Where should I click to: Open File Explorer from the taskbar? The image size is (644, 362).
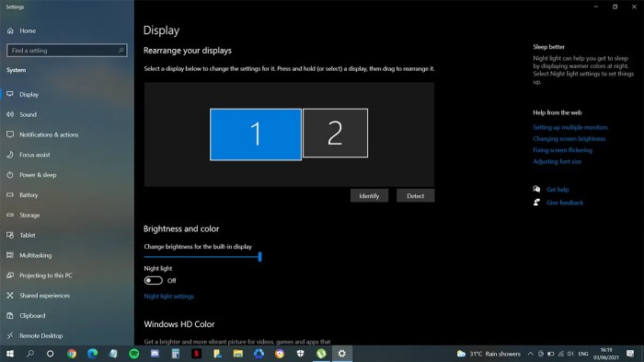tap(237, 354)
